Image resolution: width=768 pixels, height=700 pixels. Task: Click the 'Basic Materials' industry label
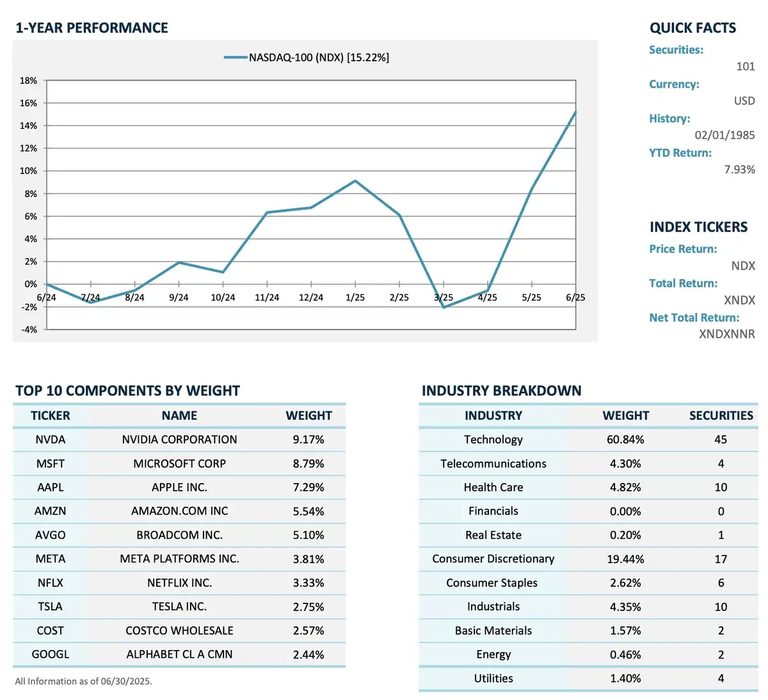(493, 631)
